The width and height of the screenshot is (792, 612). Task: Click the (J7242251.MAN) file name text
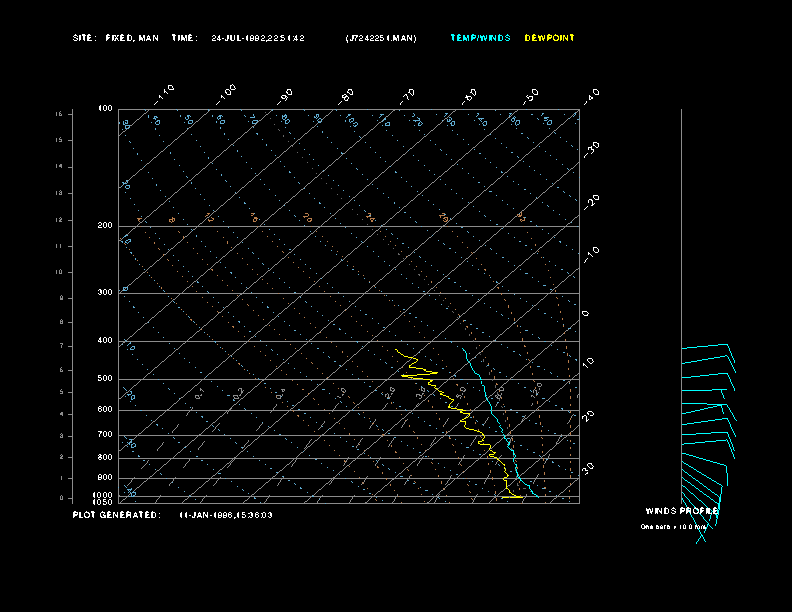(381, 38)
